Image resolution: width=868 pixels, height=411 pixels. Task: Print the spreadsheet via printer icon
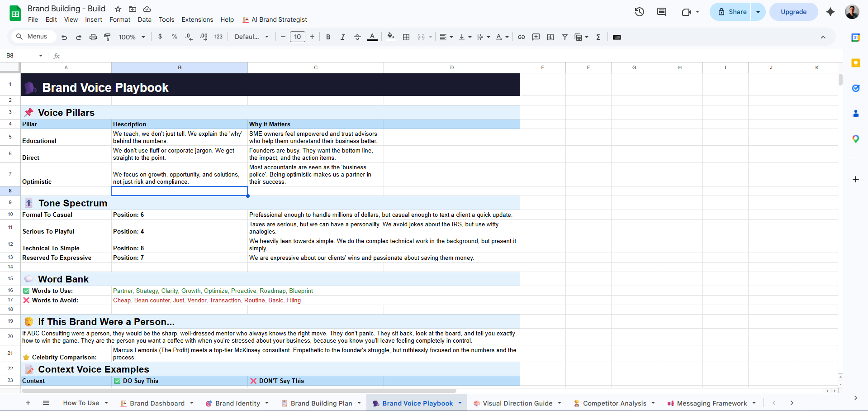tap(93, 37)
